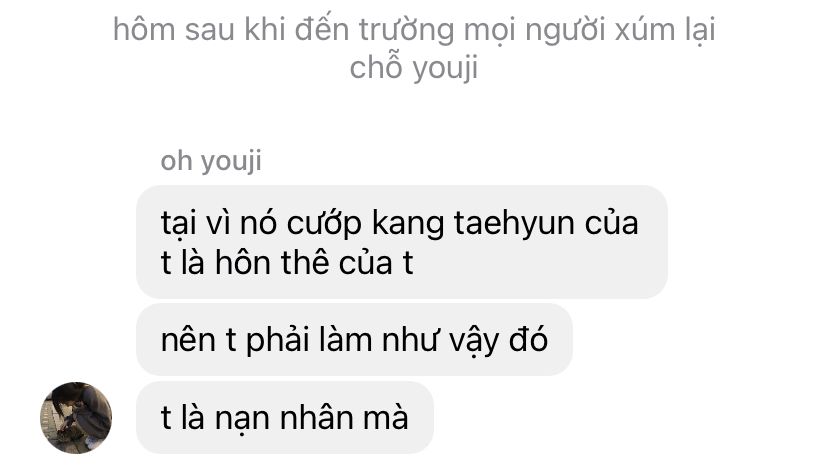Click the chỗ youji line of the system text
The height and width of the screenshot is (474, 828).
414,69
